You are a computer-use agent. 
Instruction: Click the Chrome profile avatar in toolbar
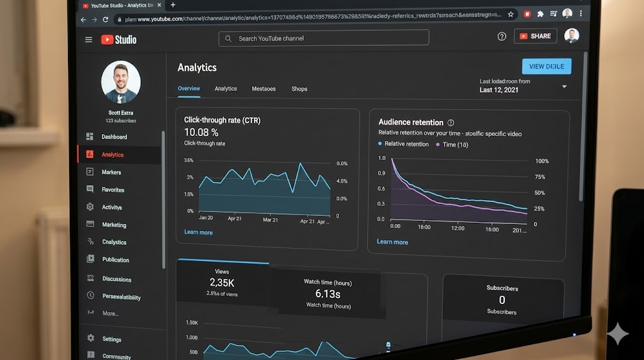567,13
